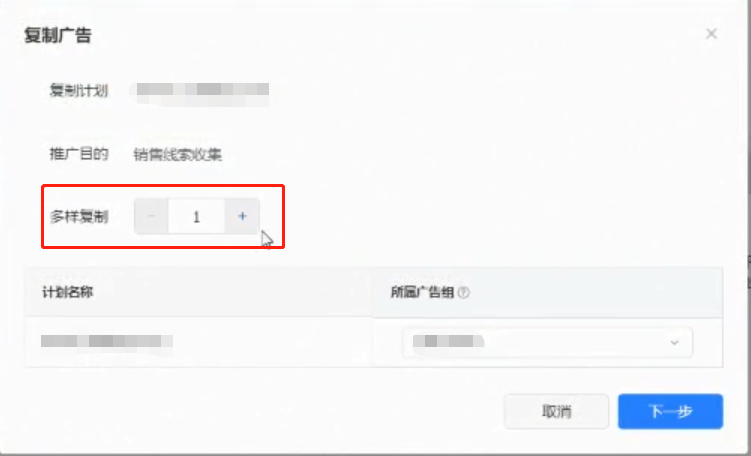Select the 销售线索收集 purpose text
751x456 pixels.
(x=178, y=155)
